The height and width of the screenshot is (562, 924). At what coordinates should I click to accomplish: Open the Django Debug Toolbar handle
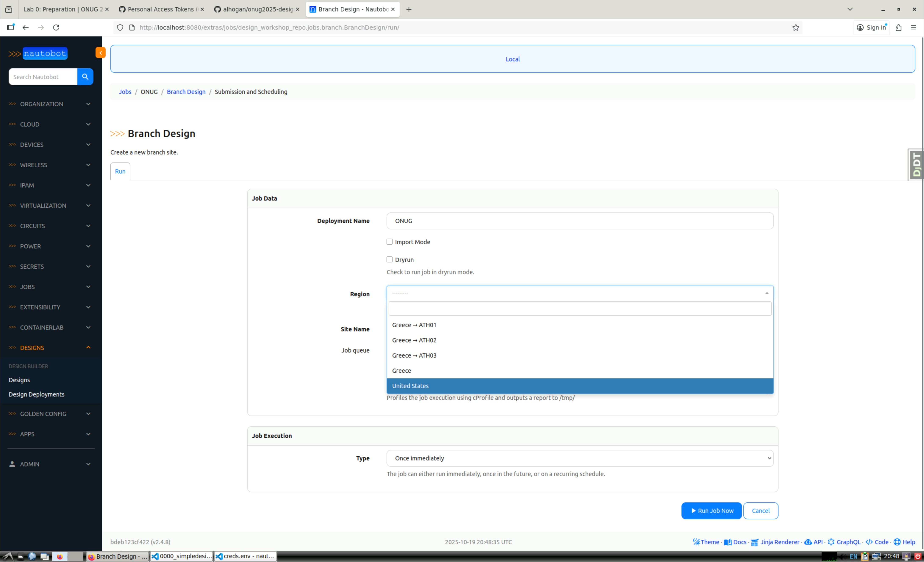(x=916, y=164)
